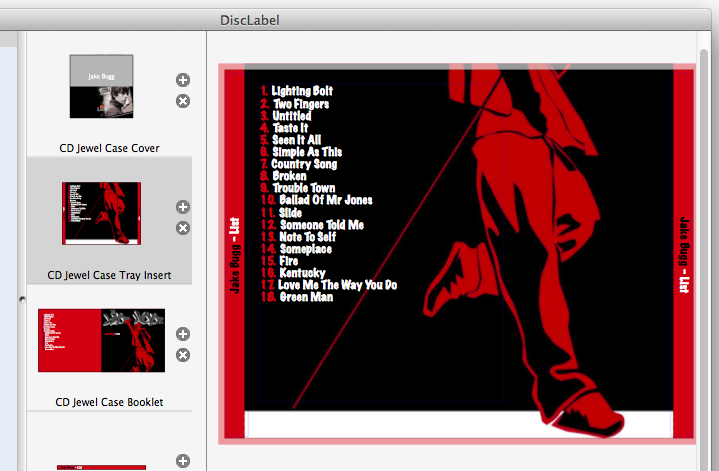Add a design after CD Jewel Case Booklet
This screenshot has height=471, width=719.
[183, 334]
